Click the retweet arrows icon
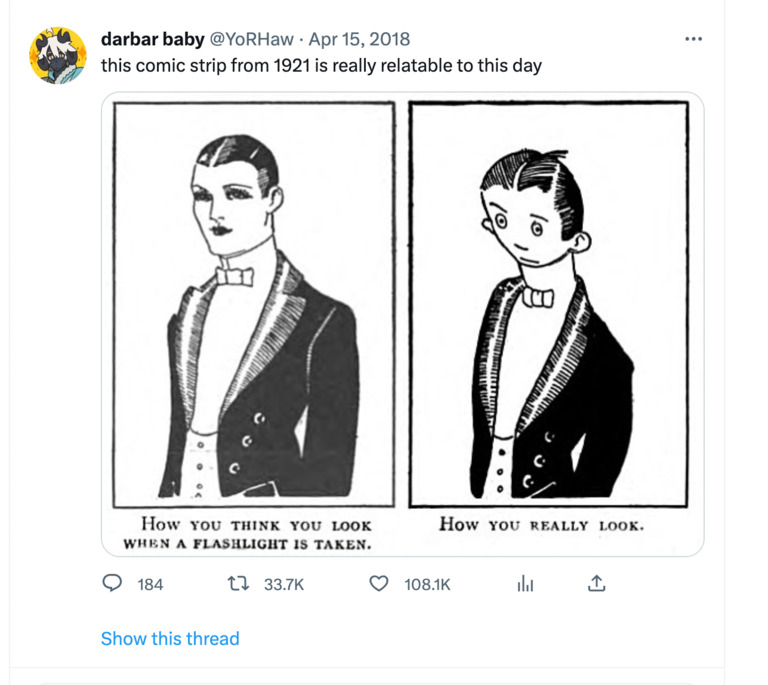768x685 pixels. point(239,583)
